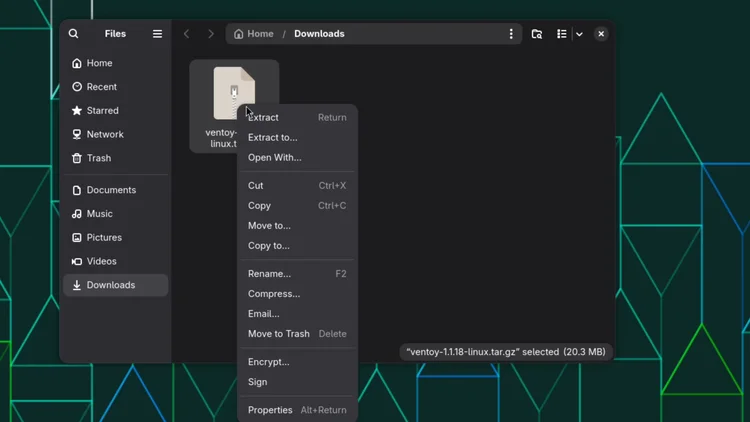Select Copy in the context menu
The height and width of the screenshot is (422, 750).
tap(297, 206)
